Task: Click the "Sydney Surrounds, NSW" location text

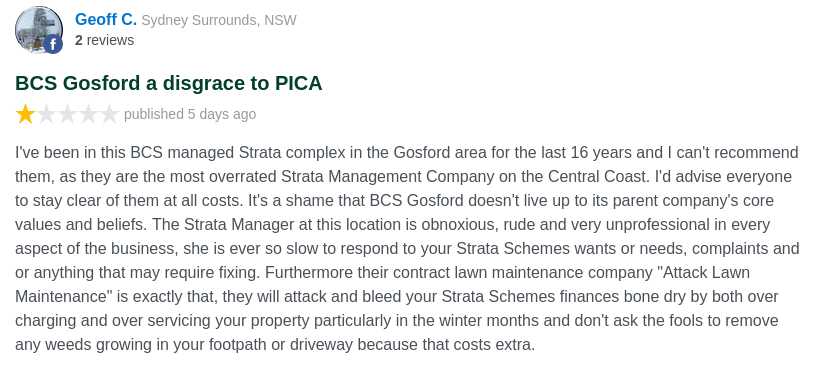Action: pyautogui.click(x=219, y=20)
